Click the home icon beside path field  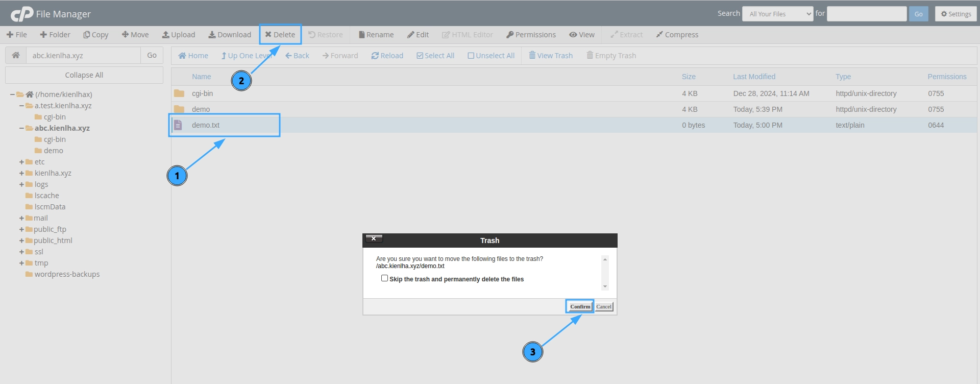[x=16, y=55]
